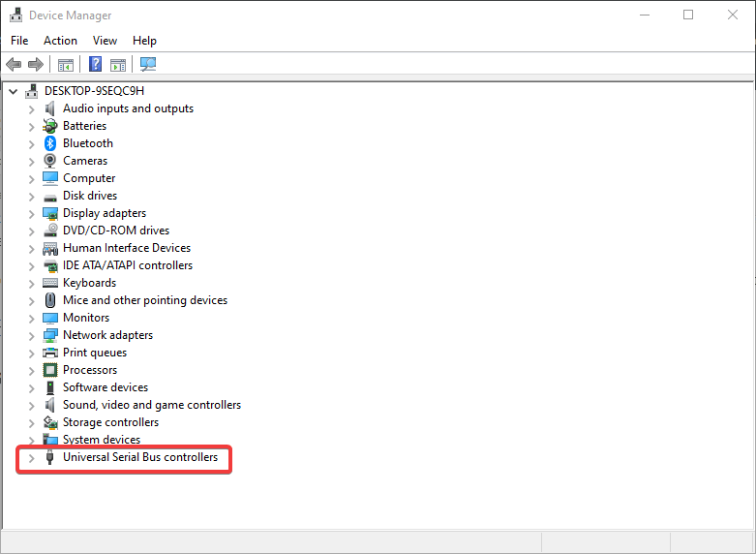Click the Mice and other pointing devices icon
This screenshot has height=554, width=756.
[x=50, y=300]
